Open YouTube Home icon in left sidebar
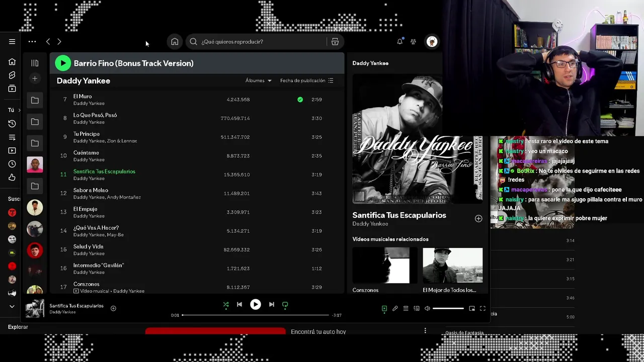The height and width of the screenshot is (362, 644). point(12,62)
